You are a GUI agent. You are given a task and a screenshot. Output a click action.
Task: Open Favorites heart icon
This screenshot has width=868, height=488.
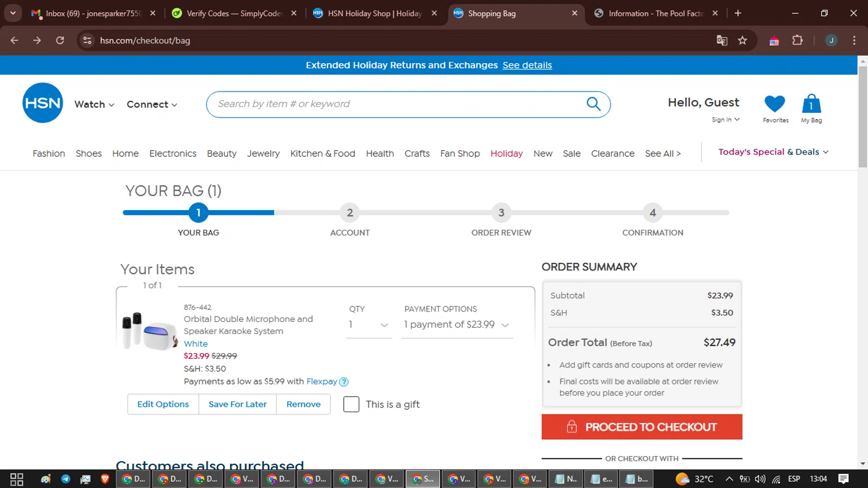click(775, 104)
